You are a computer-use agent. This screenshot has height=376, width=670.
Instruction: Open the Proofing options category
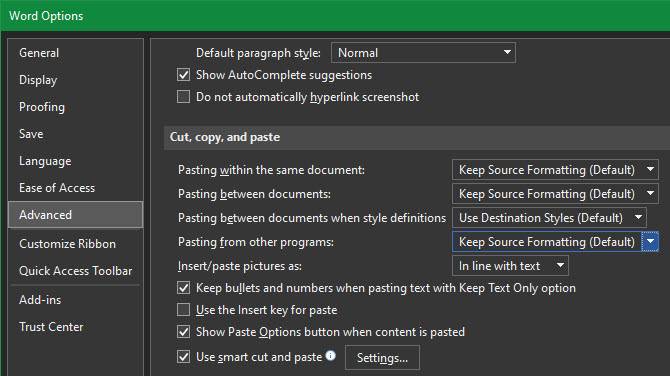point(42,107)
